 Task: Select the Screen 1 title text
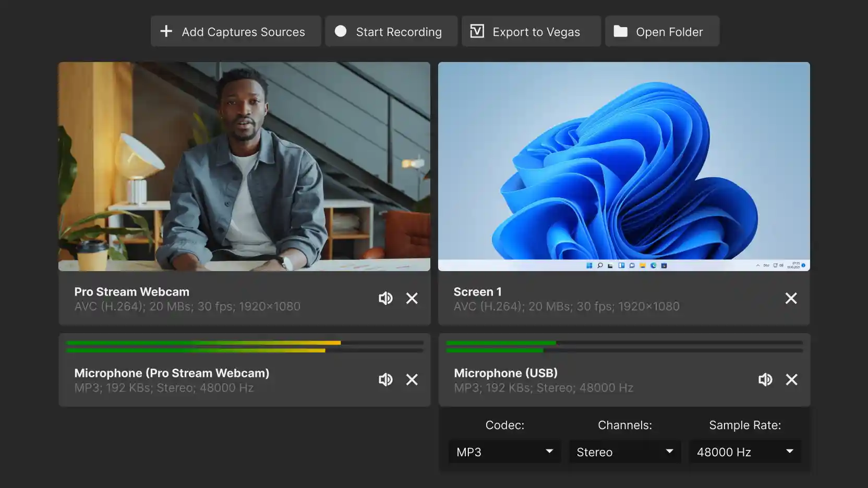click(x=478, y=292)
